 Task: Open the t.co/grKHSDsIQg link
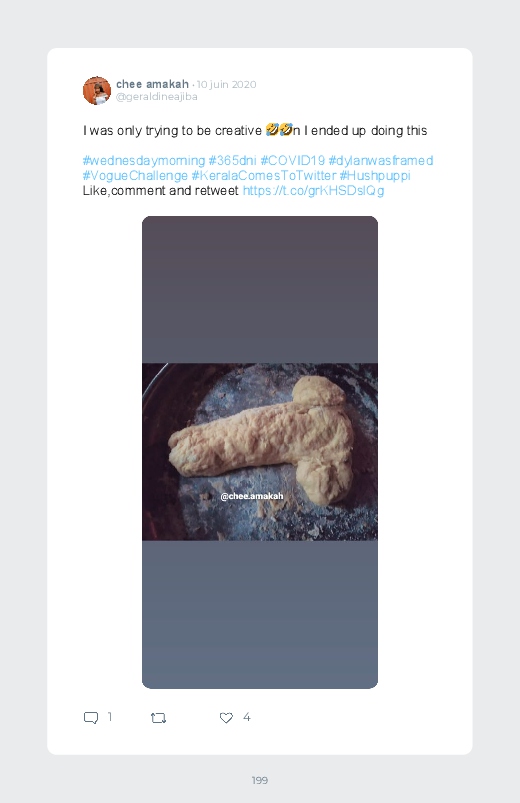(314, 191)
